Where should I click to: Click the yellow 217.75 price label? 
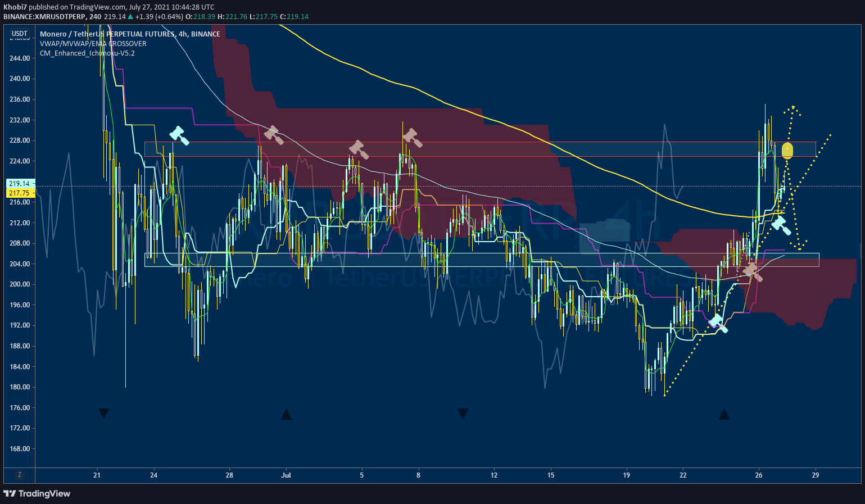pos(20,193)
